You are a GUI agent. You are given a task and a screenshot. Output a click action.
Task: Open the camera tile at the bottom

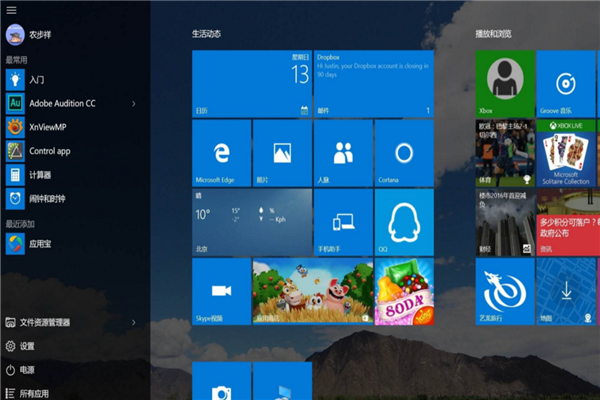(222, 381)
